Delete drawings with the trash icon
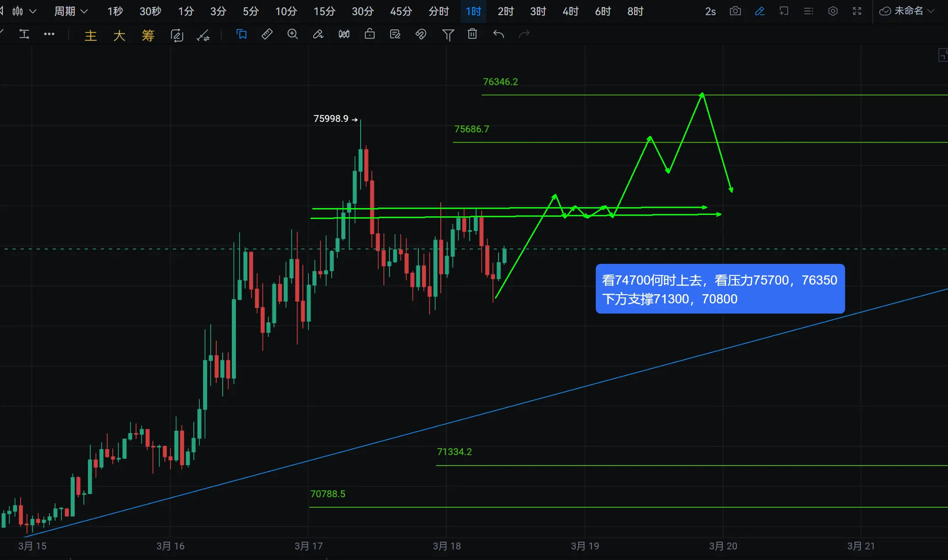The image size is (948, 560). (x=472, y=34)
